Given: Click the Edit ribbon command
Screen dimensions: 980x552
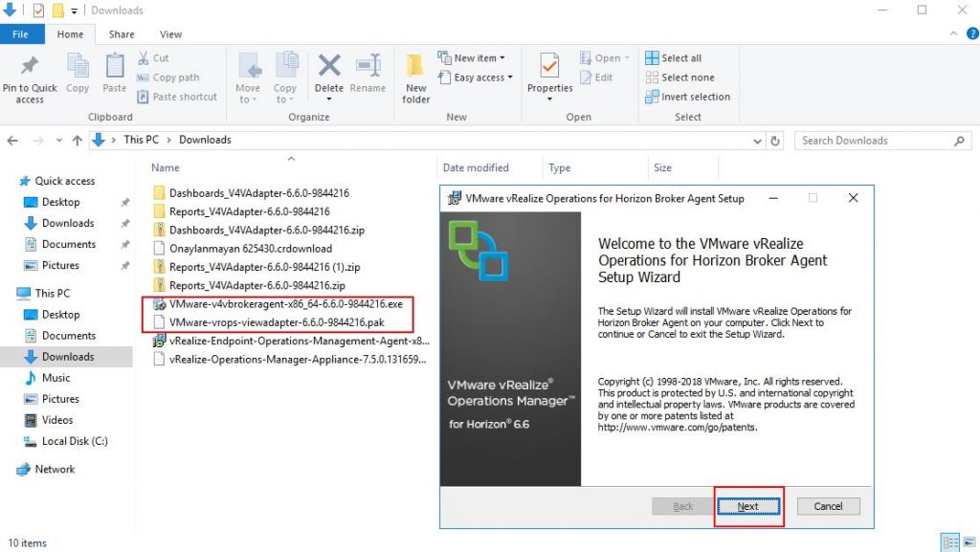Looking at the screenshot, I should tap(596, 77).
